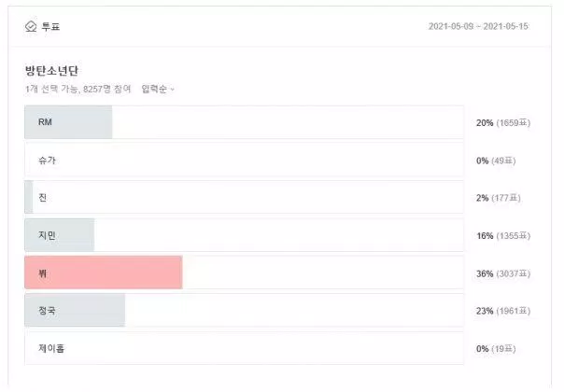Click the gray bar of the RM result
This screenshot has height=392, width=564.
tap(68, 122)
